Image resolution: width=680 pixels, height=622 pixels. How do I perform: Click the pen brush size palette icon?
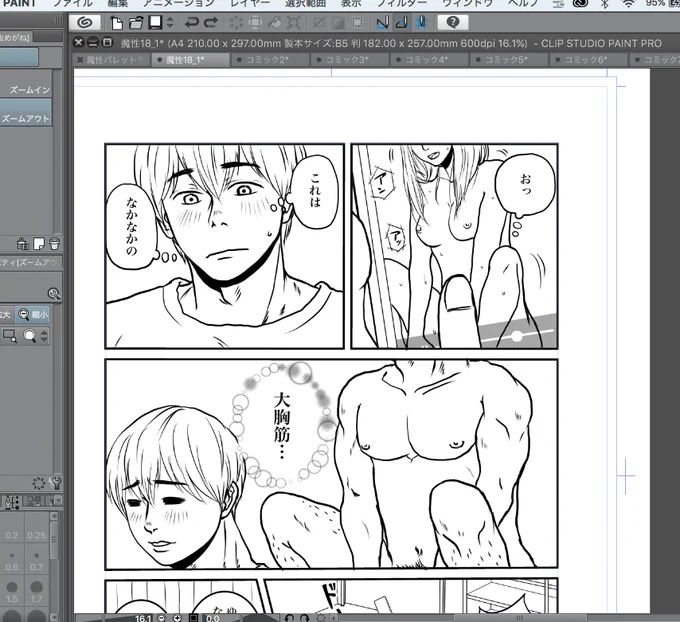pos(12,502)
